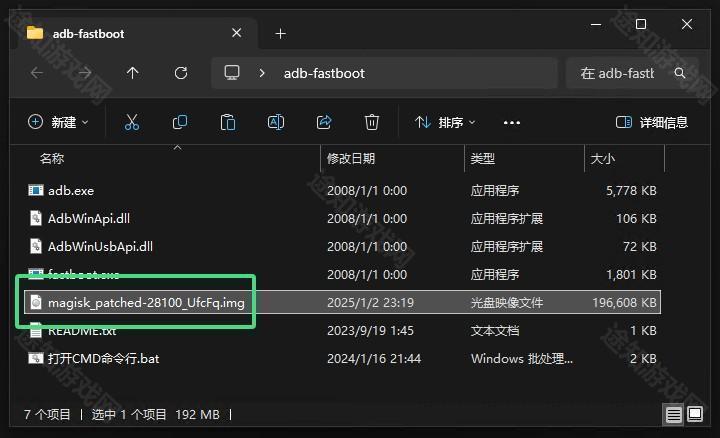Click the AdbWinApi.dll file icon
Image resolution: width=720 pixels, height=438 pixels.
click(36, 218)
